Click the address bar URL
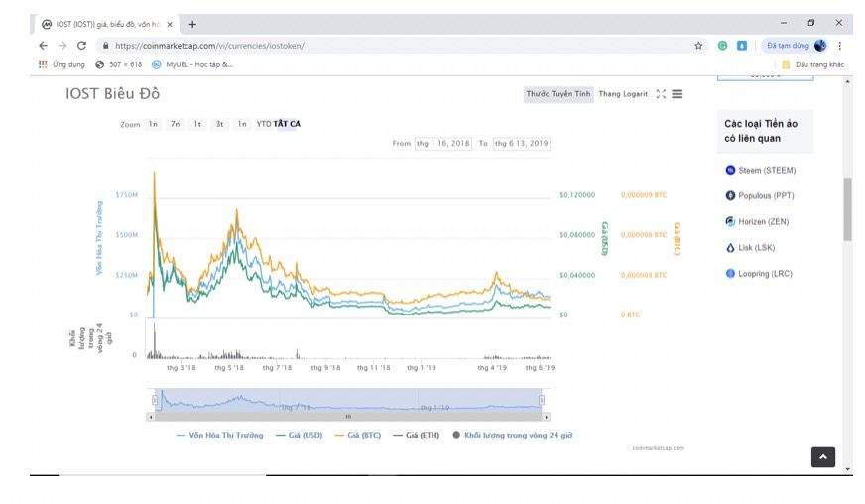The width and height of the screenshot is (865, 504). 209,46
